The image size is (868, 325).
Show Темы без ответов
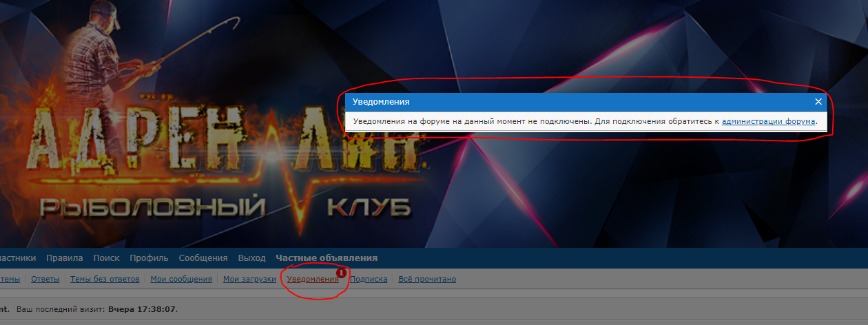pos(105,279)
